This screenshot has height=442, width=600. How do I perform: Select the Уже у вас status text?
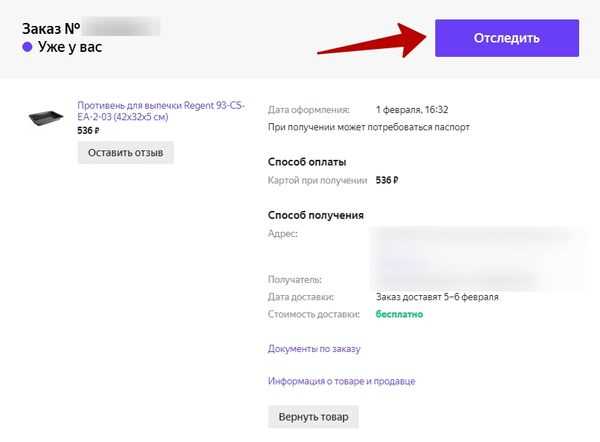(x=70, y=47)
